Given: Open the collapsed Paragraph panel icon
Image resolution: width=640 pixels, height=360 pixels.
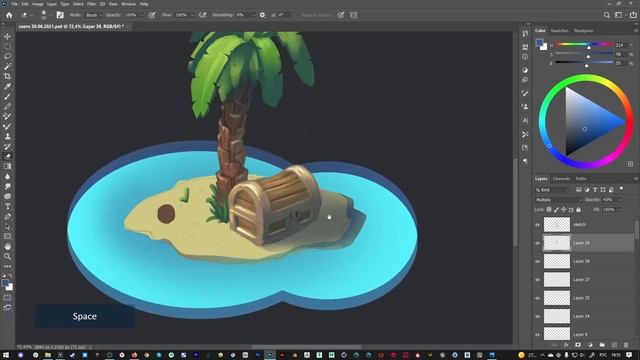Looking at the screenshot, I should click(x=525, y=161).
